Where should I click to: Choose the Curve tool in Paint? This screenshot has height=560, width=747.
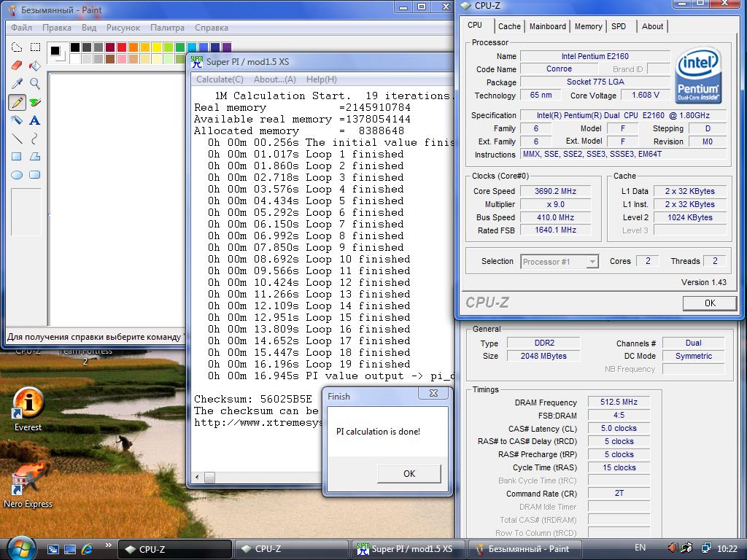click(x=35, y=139)
